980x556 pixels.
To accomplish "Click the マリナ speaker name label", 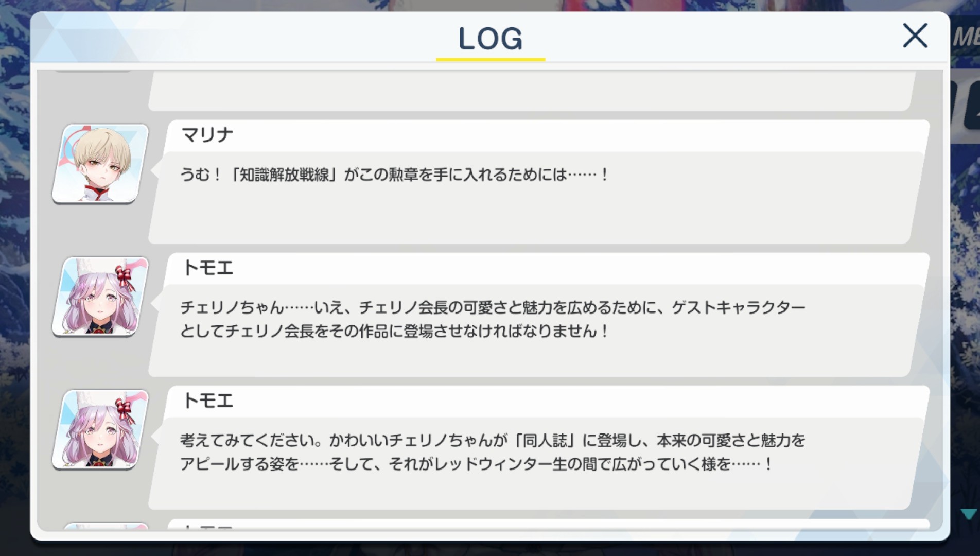I will point(207,135).
